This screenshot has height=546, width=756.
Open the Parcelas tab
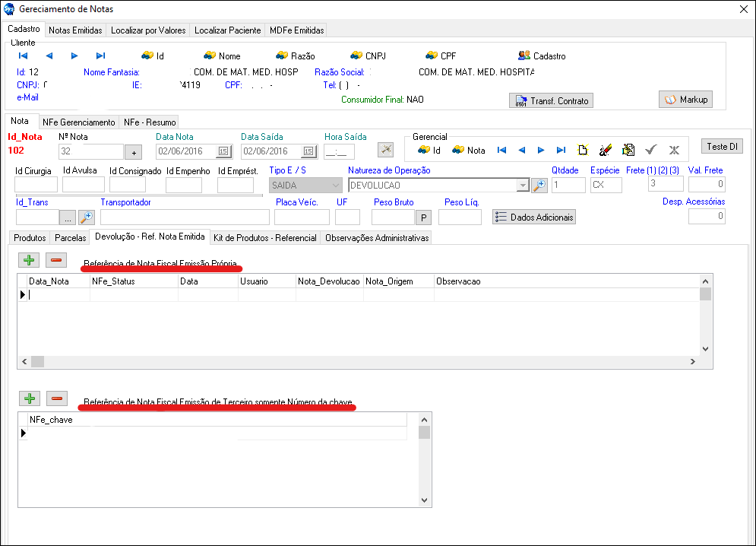(70, 238)
